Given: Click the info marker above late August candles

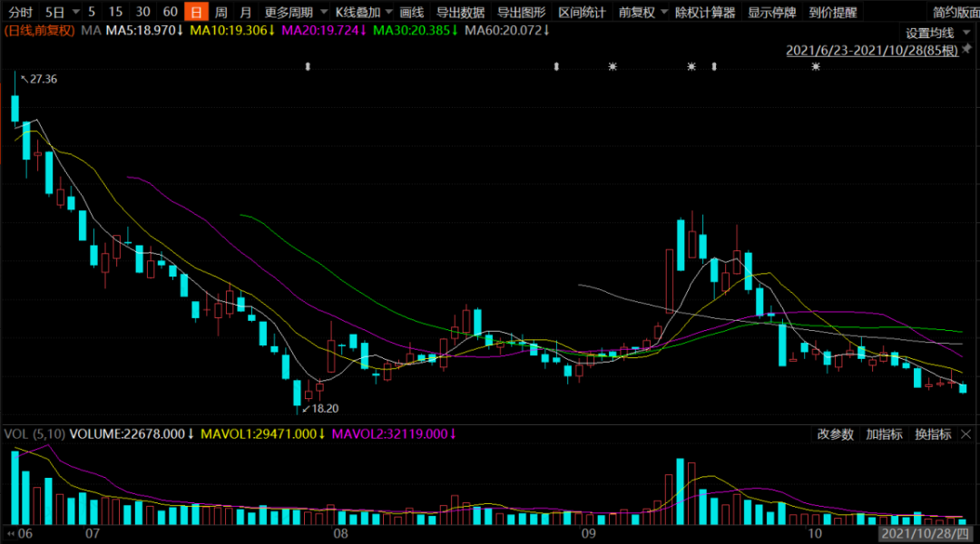Looking at the screenshot, I should 556,66.
